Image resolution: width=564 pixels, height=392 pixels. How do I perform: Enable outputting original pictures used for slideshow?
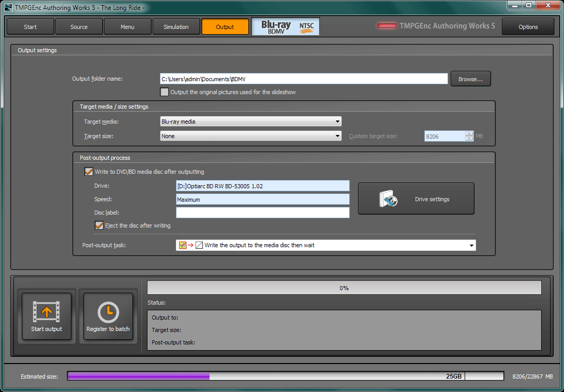pyautogui.click(x=164, y=92)
